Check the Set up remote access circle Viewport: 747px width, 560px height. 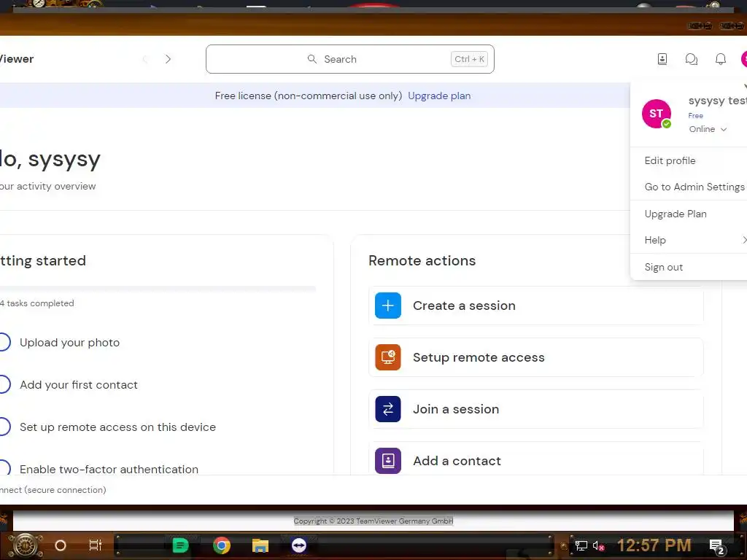pos(4,427)
